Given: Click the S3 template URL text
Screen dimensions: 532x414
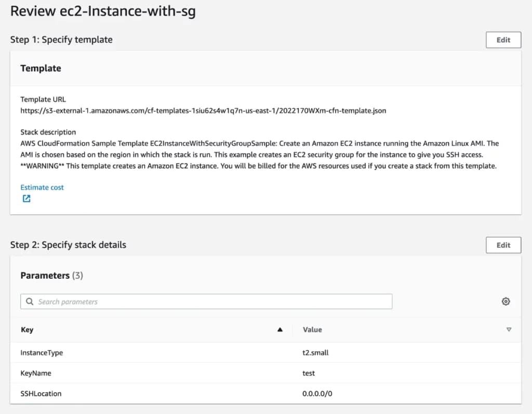Looking at the screenshot, I should click(203, 110).
